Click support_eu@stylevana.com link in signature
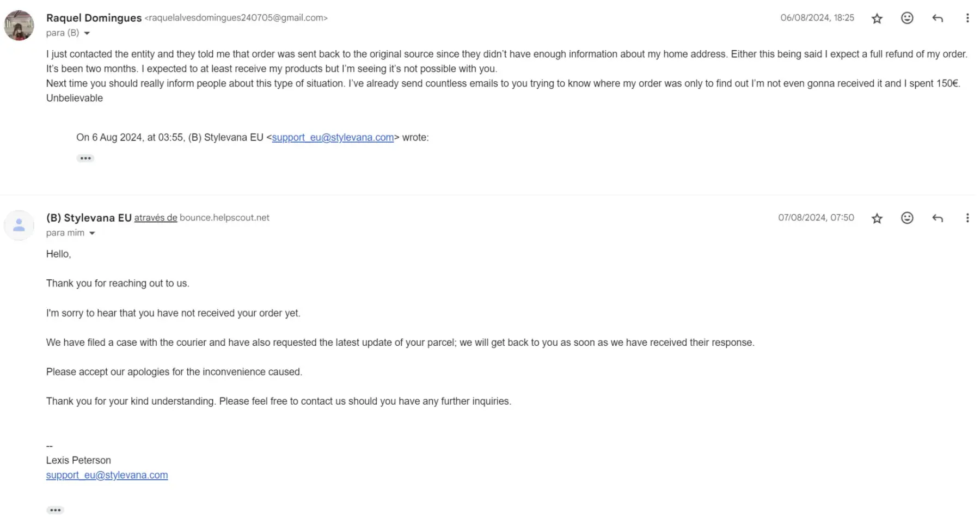Screen dimensions: 980x519 pos(107,475)
